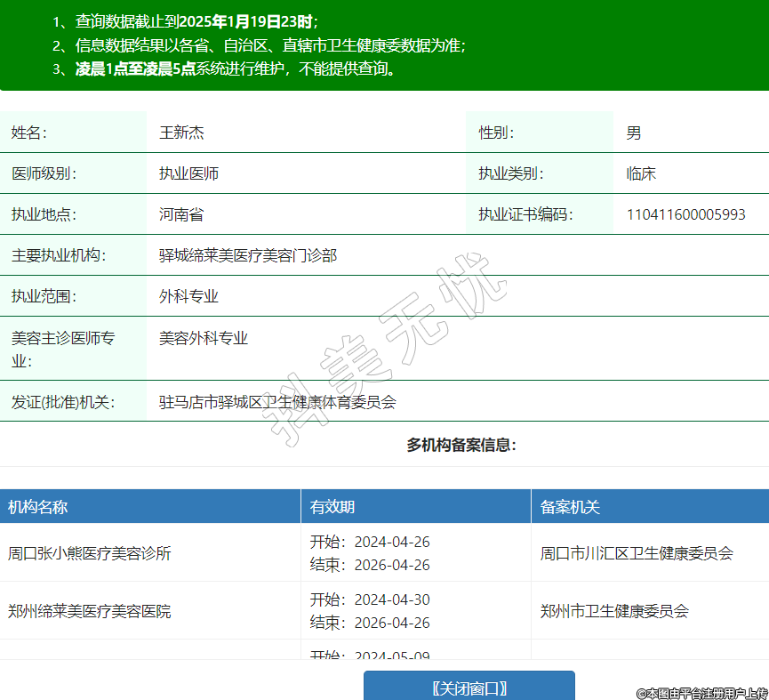Image resolution: width=769 pixels, height=700 pixels.
Task: Click the 有效期 column header
Action: tap(332, 507)
